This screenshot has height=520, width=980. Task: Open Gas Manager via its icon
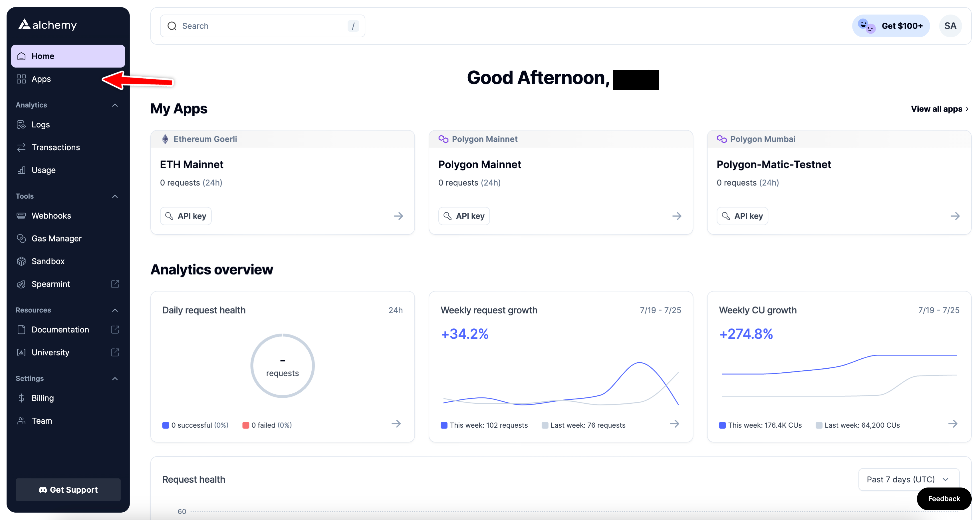click(x=21, y=238)
